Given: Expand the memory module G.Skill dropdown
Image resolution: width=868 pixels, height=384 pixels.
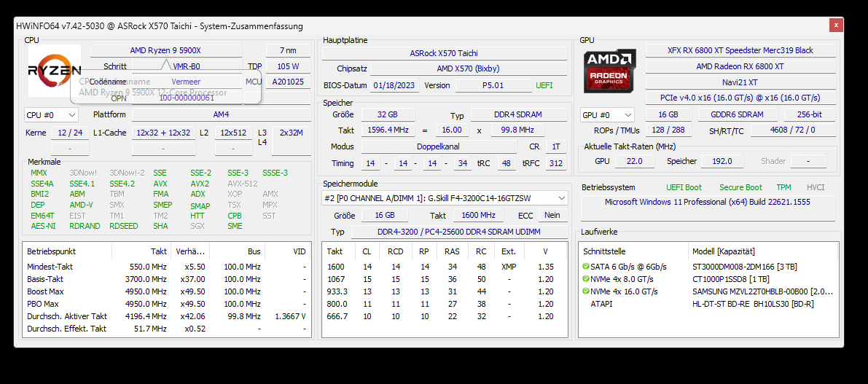Looking at the screenshot, I should 445,198.
